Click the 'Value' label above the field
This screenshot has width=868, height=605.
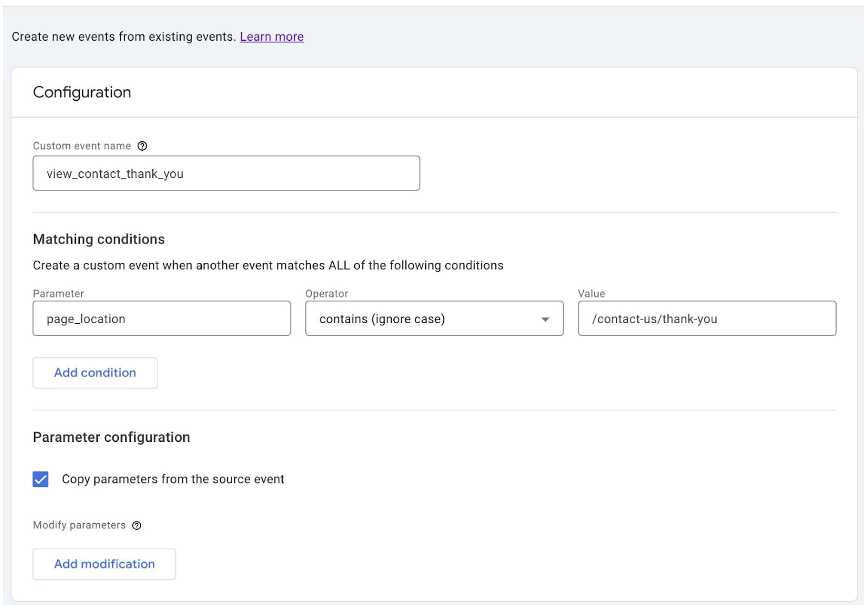pyautogui.click(x=591, y=293)
